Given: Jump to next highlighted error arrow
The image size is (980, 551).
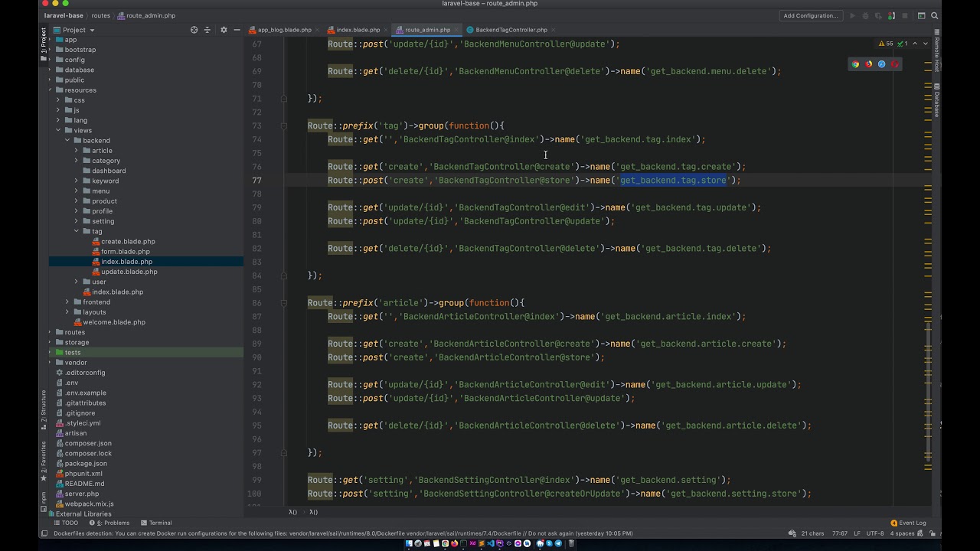Looking at the screenshot, I should tap(925, 44).
